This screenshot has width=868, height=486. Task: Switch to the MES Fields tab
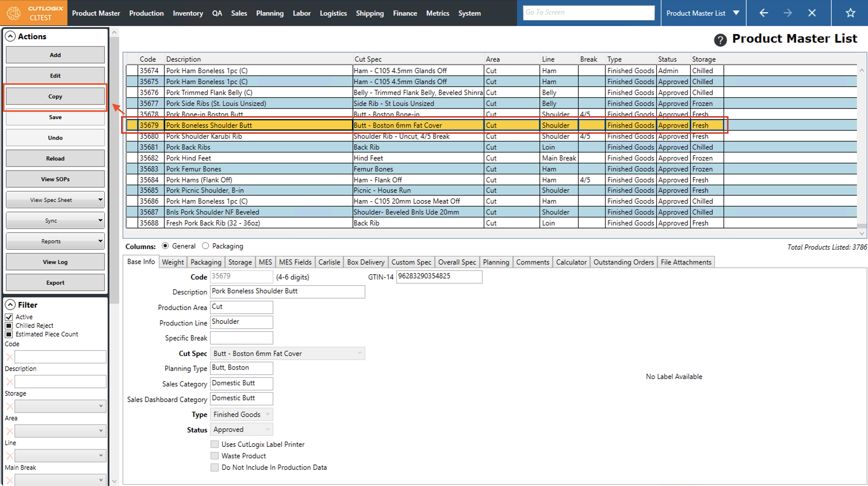pos(295,262)
